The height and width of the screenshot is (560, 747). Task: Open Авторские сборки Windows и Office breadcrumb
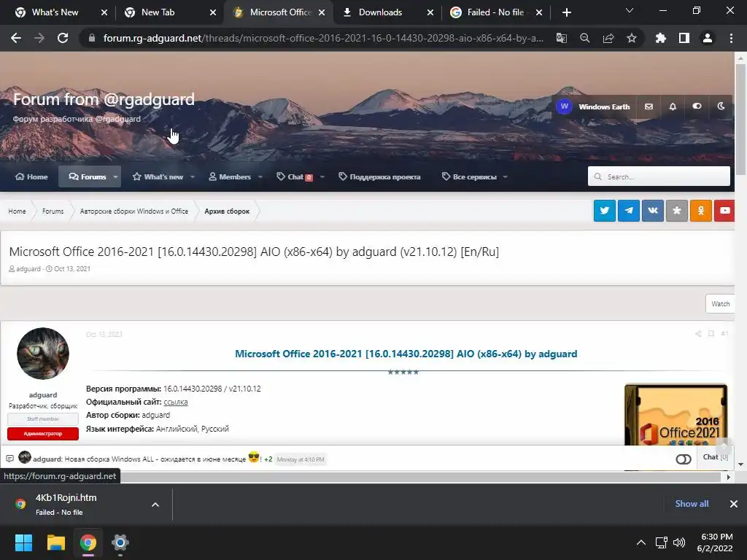(134, 211)
